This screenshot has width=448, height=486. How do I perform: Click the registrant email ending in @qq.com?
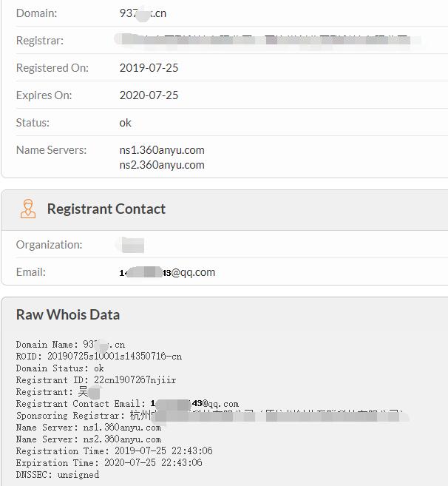(167, 272)
